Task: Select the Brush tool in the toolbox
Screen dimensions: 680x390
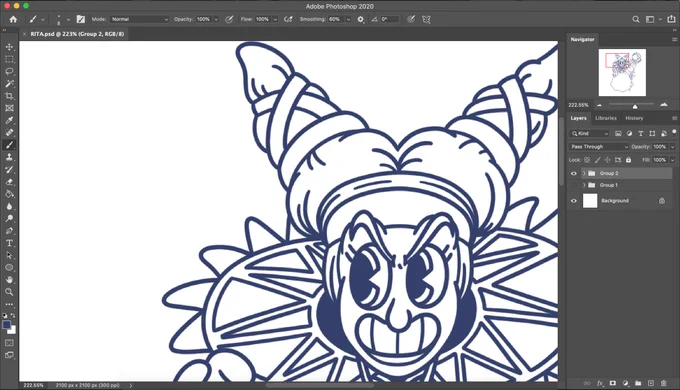Action: point(9,145)
